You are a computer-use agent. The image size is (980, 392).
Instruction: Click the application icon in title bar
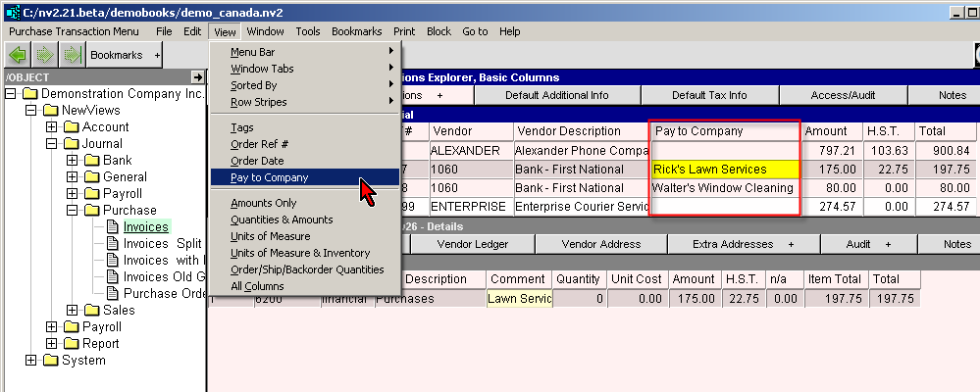pyautogui.click(x=10, y=11)
